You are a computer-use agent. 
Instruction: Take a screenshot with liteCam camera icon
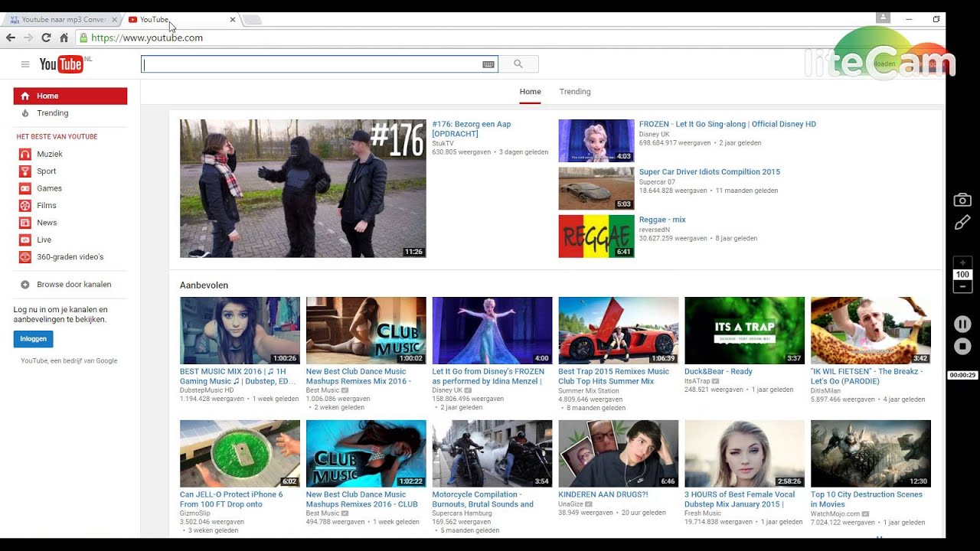pos(962,200)
